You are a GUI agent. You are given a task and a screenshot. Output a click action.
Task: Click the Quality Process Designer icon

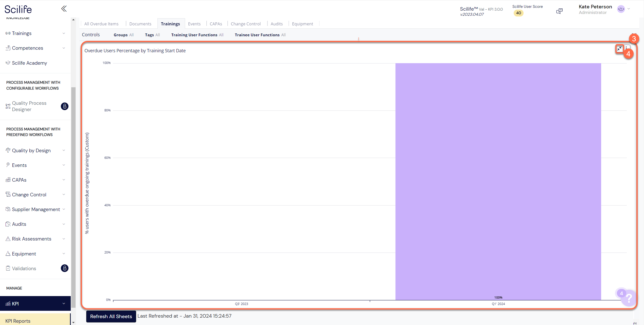(8, 106)
